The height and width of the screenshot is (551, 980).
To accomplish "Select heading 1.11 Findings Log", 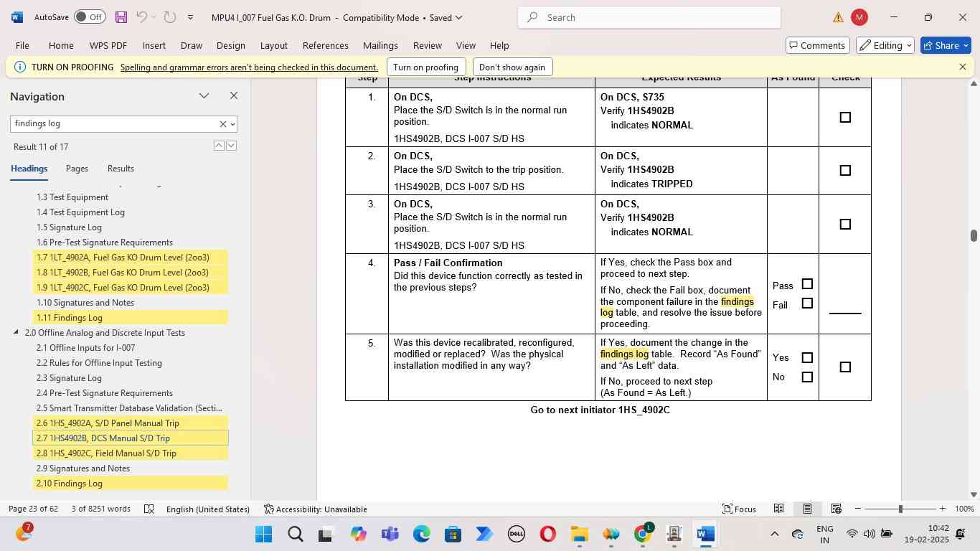I will [131, 318].
